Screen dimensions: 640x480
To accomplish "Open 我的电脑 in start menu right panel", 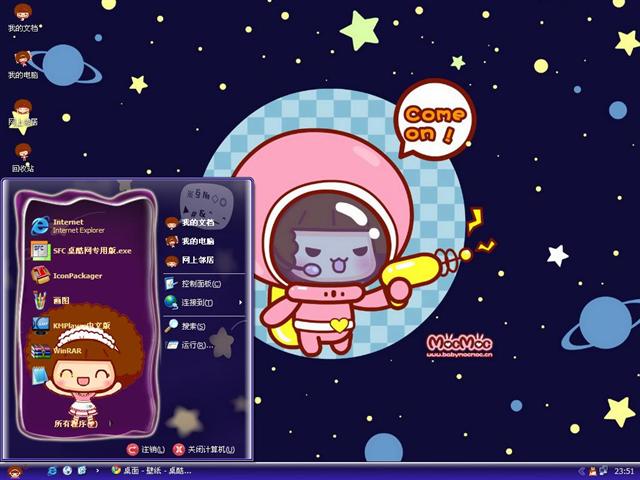I will pos(190,241).
